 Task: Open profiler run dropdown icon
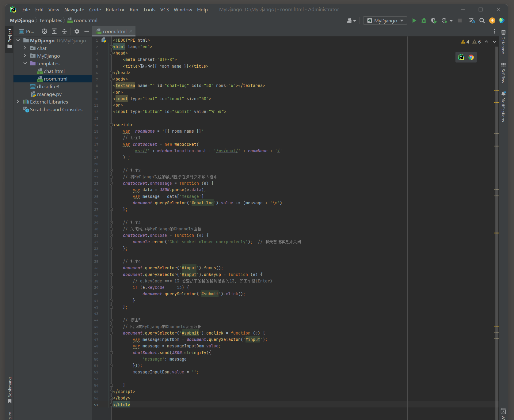[447, 21]
